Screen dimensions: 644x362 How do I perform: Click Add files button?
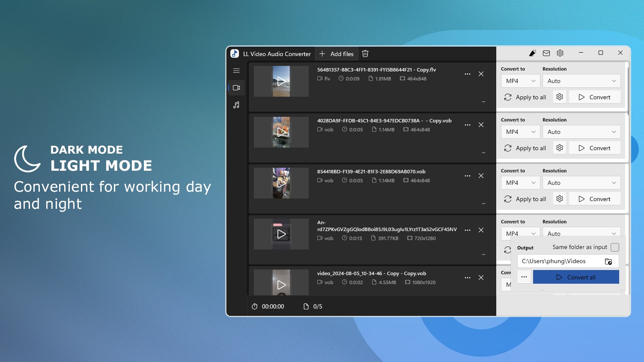tap(337, 54)
